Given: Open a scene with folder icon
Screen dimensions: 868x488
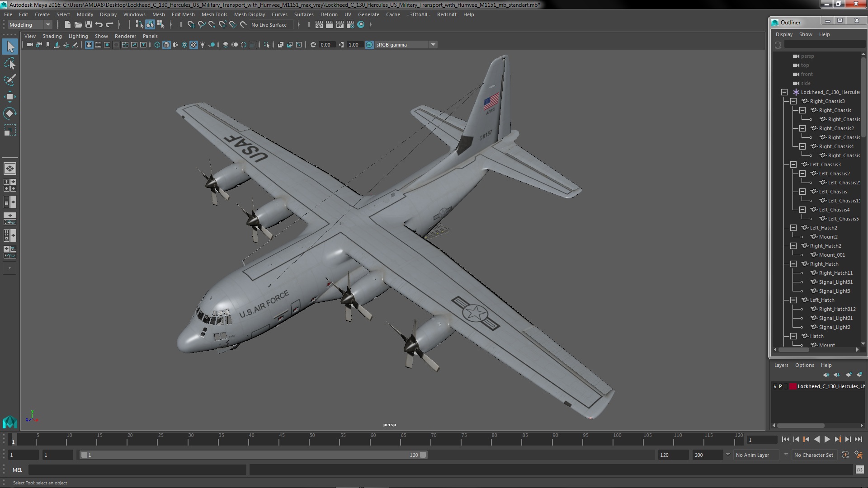Looking at the screenshot, I should pyautogui.click(x=78, y=25).
